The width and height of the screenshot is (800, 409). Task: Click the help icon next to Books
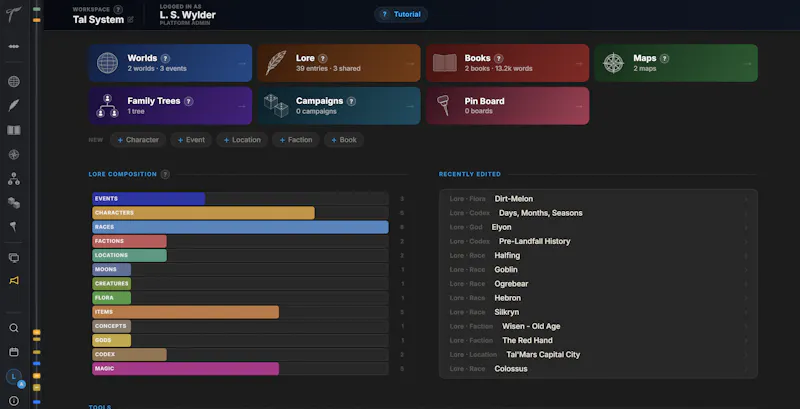pos(498,59)
